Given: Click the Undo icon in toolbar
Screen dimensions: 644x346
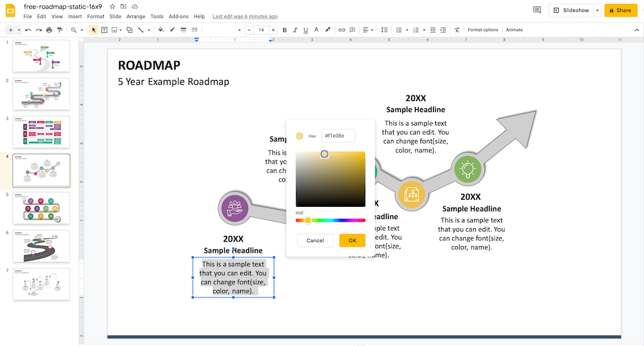Looking at the screenshot, I should (x=28, y=30).
